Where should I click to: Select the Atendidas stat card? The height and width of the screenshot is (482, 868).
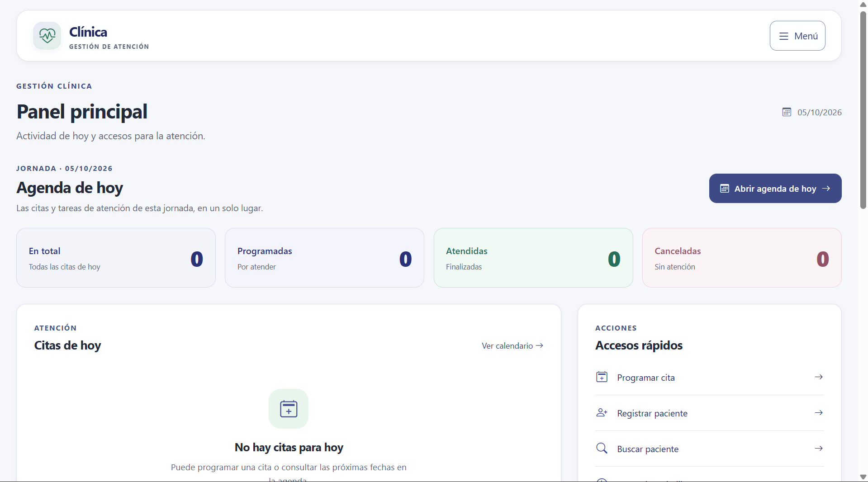(533, 258)
